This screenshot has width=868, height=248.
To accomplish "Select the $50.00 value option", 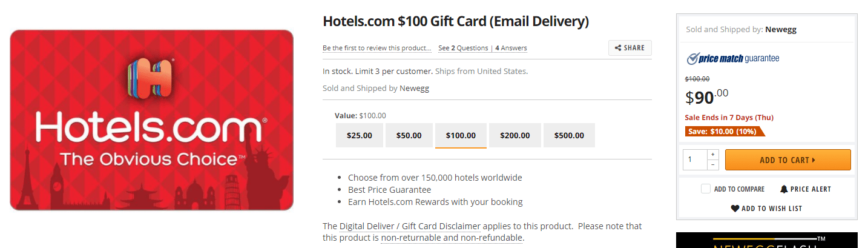I will (x=409, y=135).
